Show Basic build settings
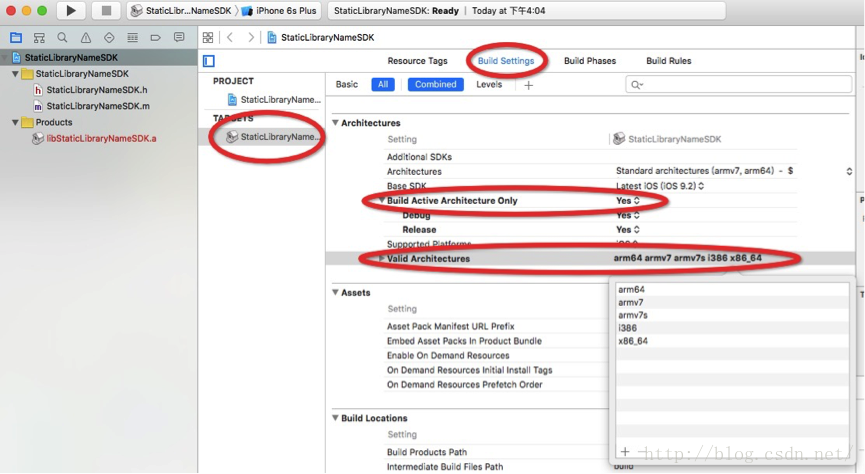The height and width of the screenshot is (474, 865). click(347, 84)
